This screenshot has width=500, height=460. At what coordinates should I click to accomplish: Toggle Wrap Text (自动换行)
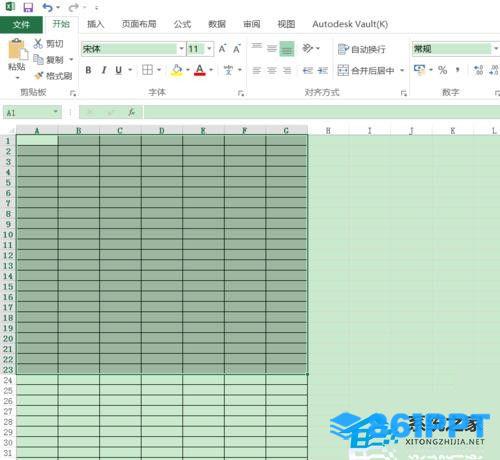(x=361, y=49)
